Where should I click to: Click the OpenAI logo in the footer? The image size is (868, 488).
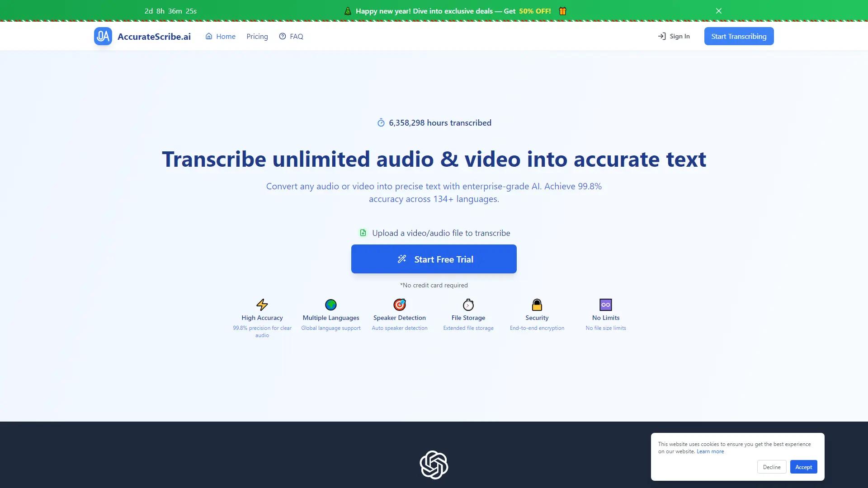click(434, 465)
